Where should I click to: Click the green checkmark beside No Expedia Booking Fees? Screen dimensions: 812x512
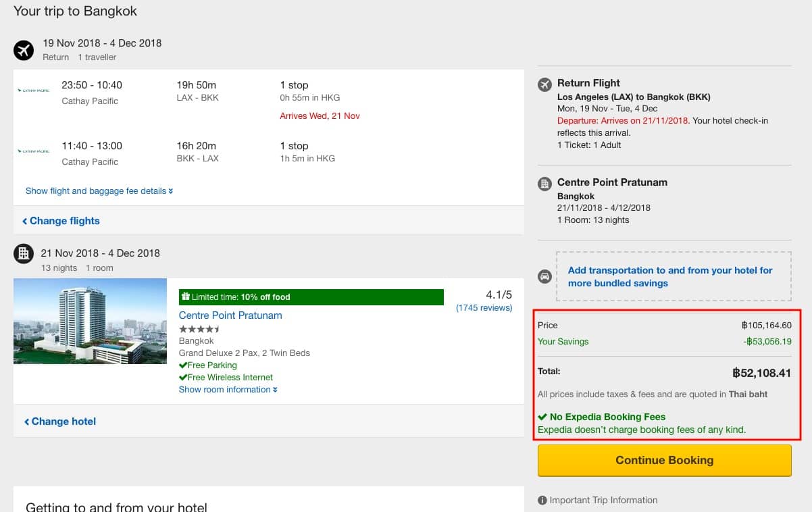click(542, 417)
